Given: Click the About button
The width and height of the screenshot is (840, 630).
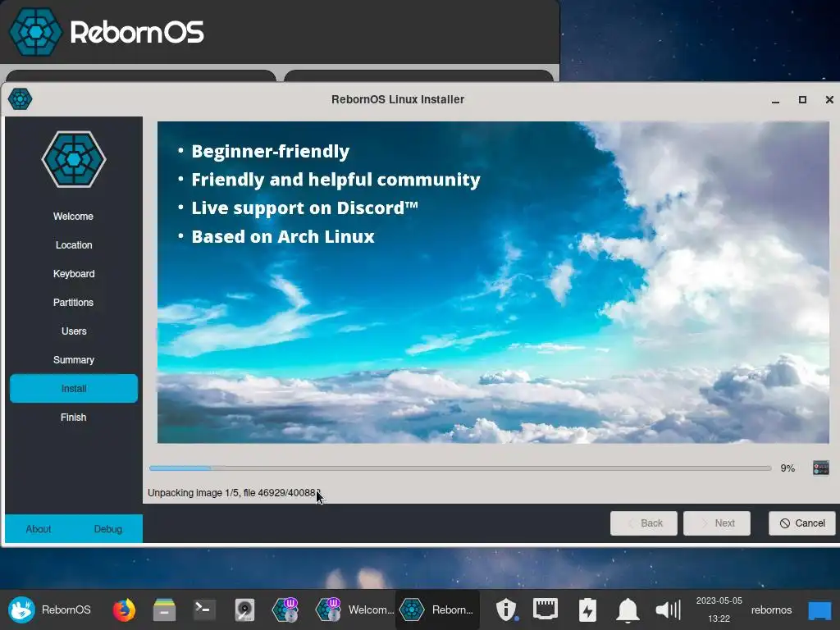Looking at the screenshot, I should [x=39, y=529].
